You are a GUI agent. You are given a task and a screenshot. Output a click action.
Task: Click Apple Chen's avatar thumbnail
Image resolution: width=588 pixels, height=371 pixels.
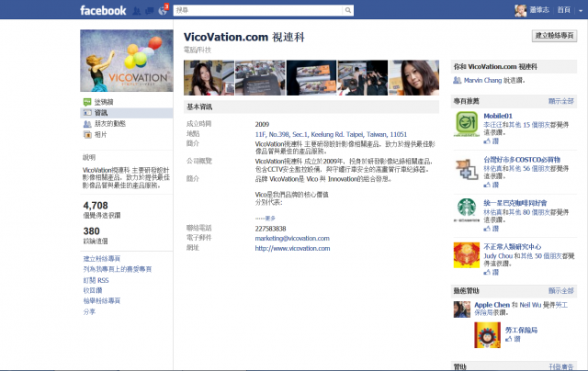462,309
